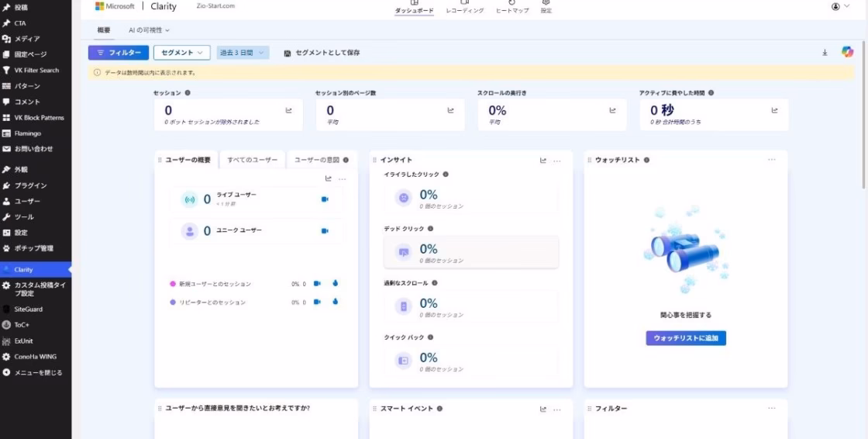Image resolution: width=868 pixels, height=439 pixels.
Task: Click the sidebar 設定 icon
Action: pos(7,233)
